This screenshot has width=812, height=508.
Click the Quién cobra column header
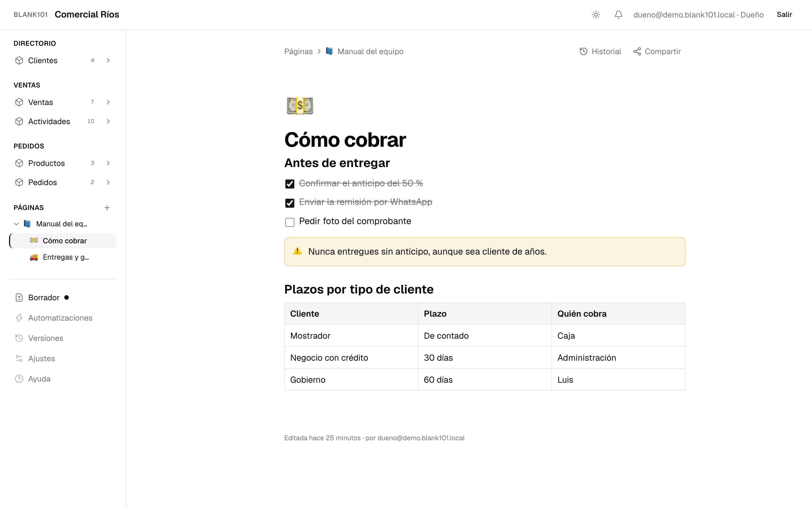(618, 314)
